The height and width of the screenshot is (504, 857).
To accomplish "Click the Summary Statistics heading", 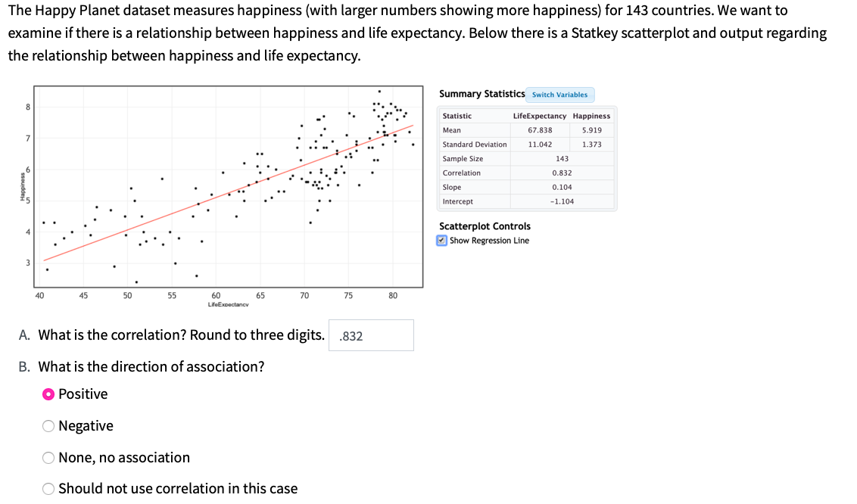I will click(481, 93).
